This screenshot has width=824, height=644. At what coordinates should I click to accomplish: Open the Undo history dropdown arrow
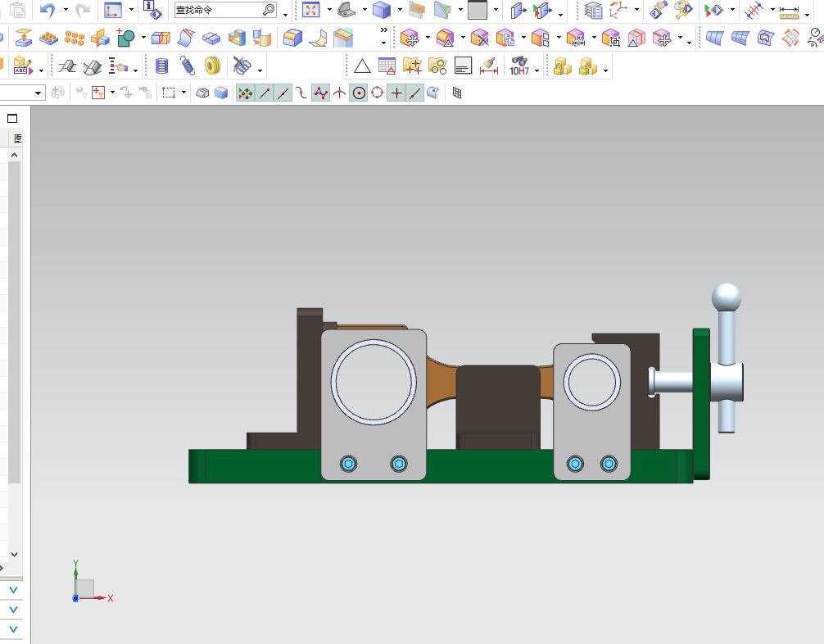[x=66, y=10]
